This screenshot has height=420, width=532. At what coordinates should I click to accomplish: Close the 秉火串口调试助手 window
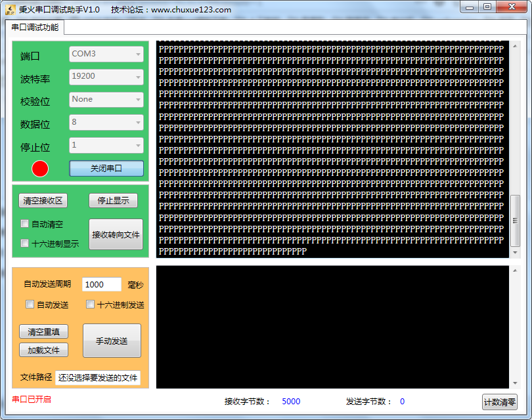tap(512, 7)
